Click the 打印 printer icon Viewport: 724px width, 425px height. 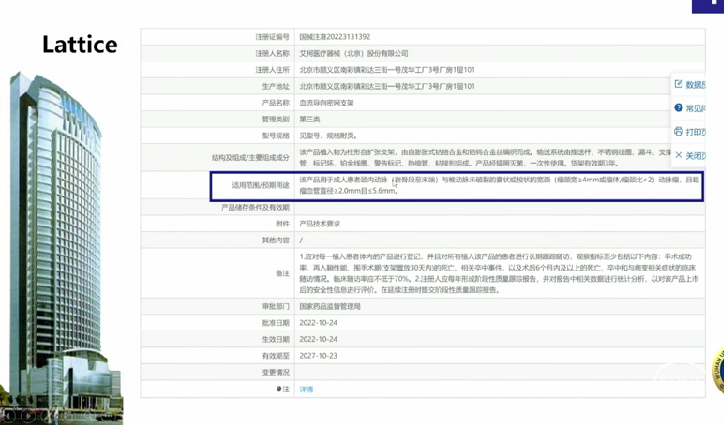click(678, 131)
